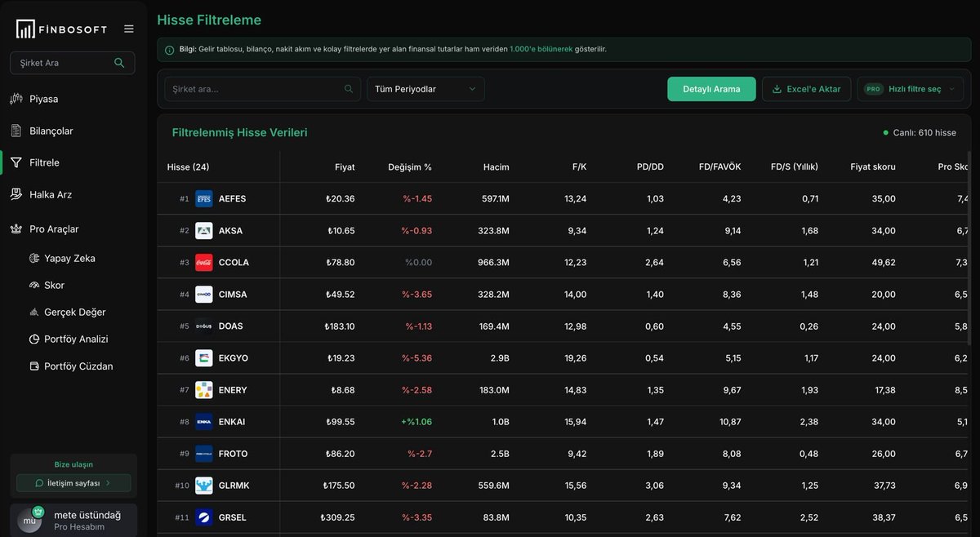Click the 1.000'e bölünerek link text
This screenshot has width=980, height=537.
(x=541, y=49)
